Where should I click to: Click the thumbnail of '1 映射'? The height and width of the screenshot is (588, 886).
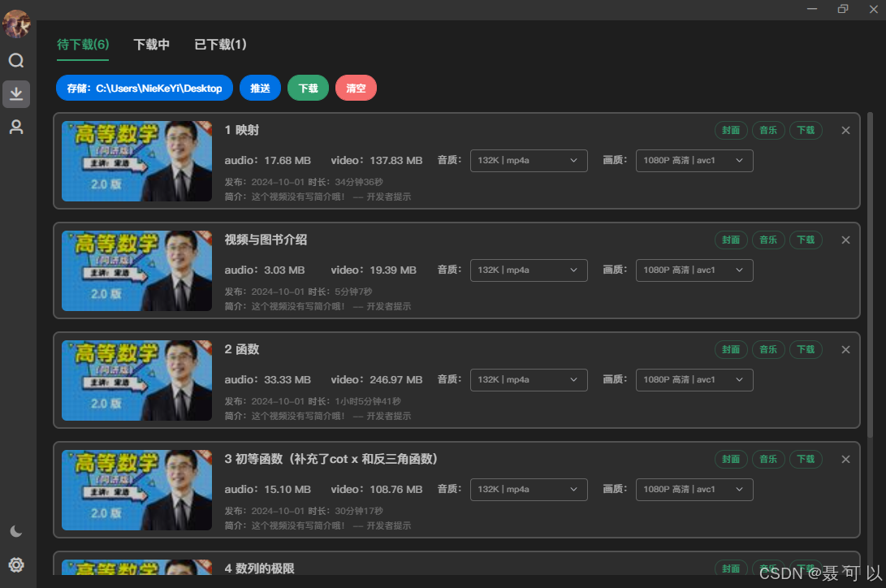coord(136,161)
